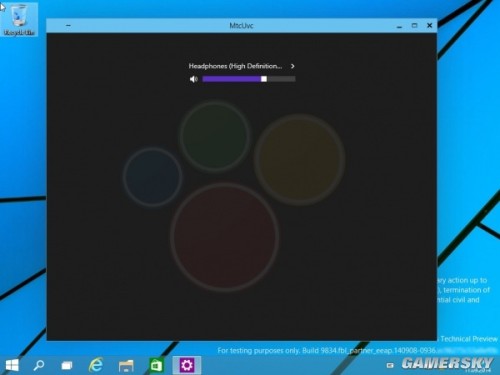Viewport: 500px width, 375px height.
Task: Click the system tray notification icon
Action: (390, 366)
